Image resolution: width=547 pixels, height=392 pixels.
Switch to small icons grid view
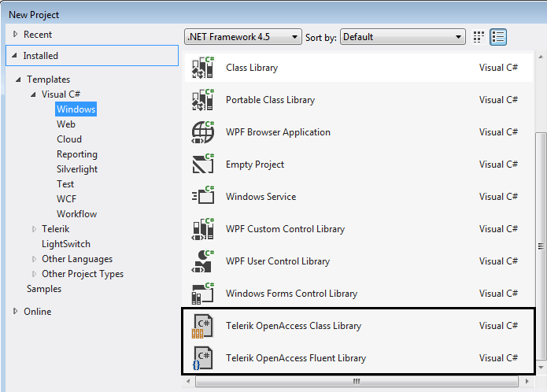pyautogui.click(x=479, y=37)
